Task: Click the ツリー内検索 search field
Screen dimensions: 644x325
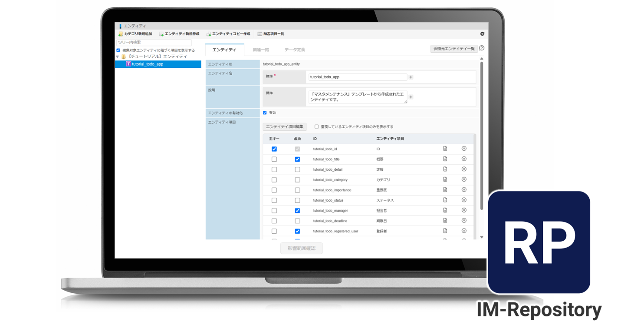Action: [x=154, y=43]
